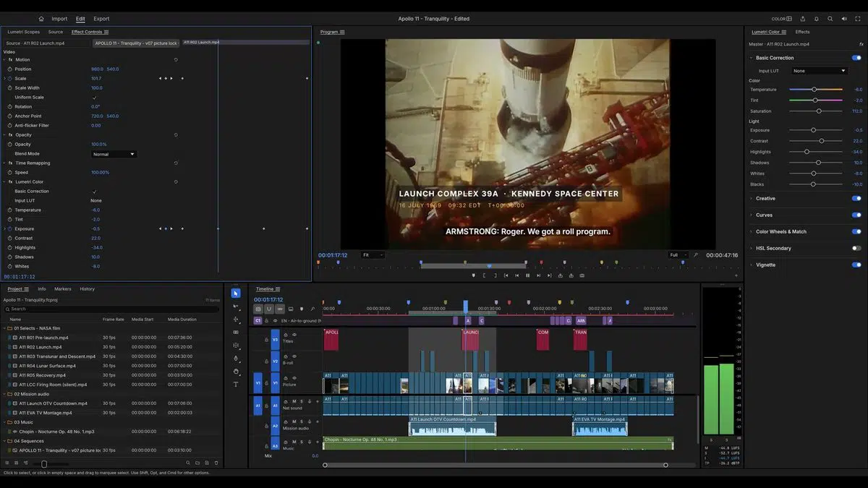Click the fx badge in Lumetri Color

point(861,45)
